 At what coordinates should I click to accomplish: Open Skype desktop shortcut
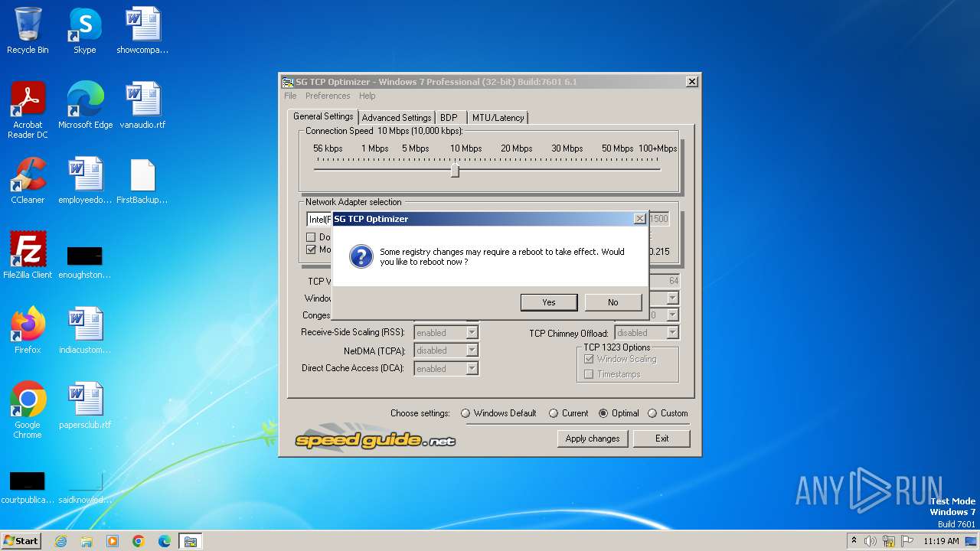tap(84, 31)
